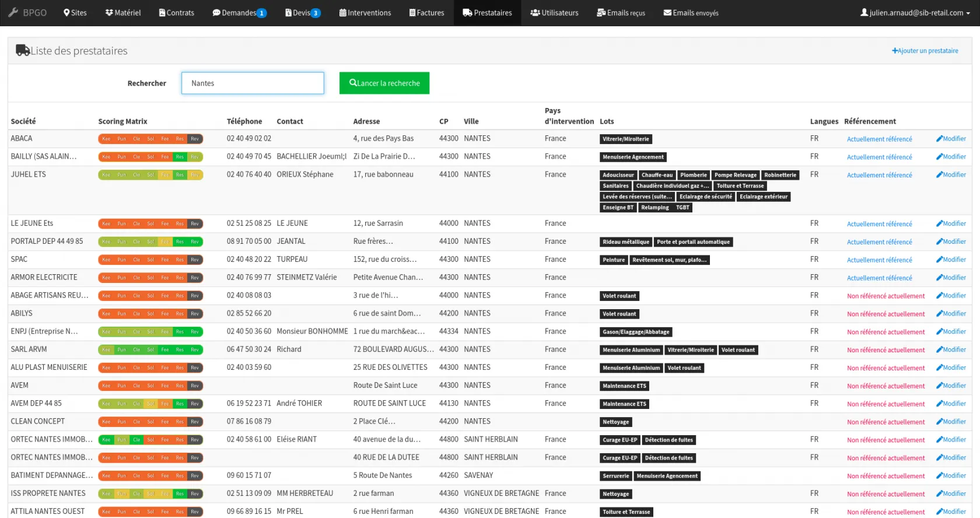Open Utilisateurs via the people icon
This screenshot has width=980, height=518.
tap(535, 13)
